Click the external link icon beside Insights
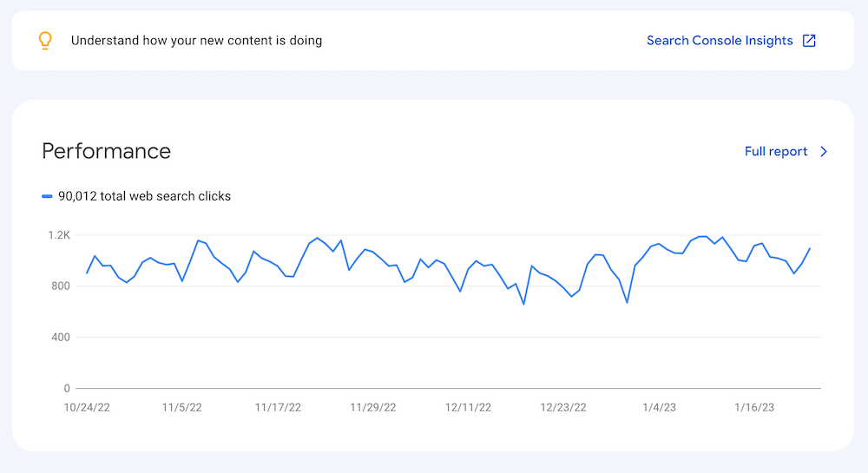The width and height of the screenshot is (868, 473). [x=809, y=41]
